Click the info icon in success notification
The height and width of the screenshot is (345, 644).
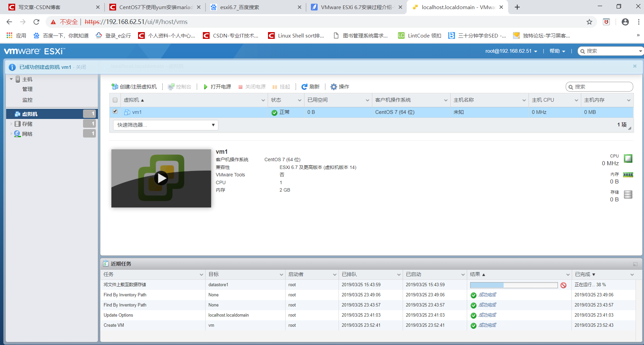pyautogui.click(x=12, y=67)
